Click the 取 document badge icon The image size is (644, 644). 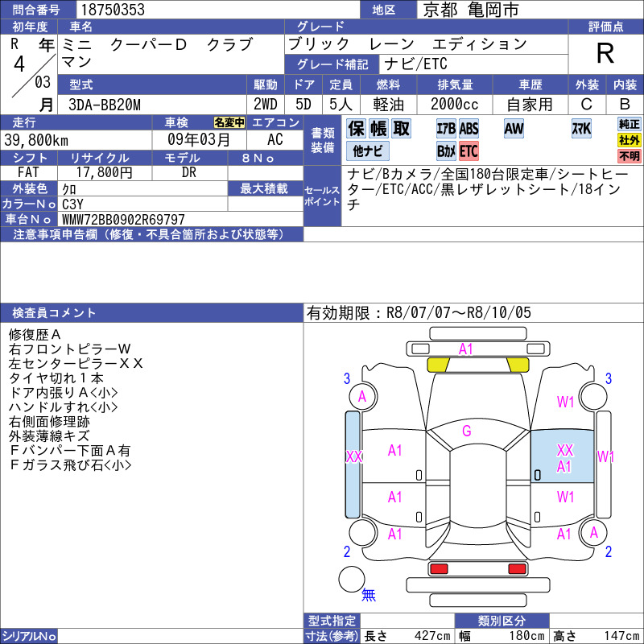tap(401, 129)
